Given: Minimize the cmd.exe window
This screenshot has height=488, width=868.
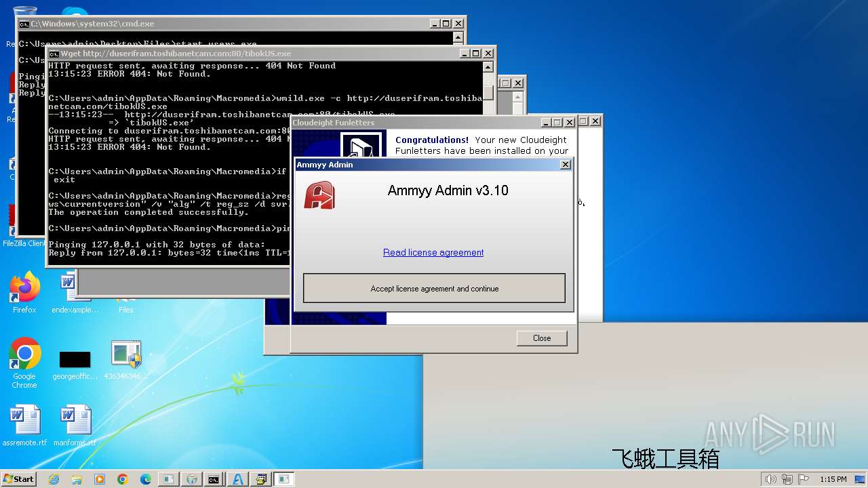Looking at the screenshot, I should point(435,24).
